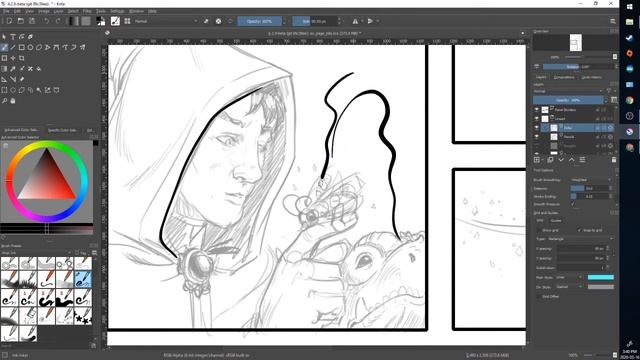Toggle the Smooth Pressure checkbox
Viewport: 640px width, 360px height.
(x=573, y=204)
